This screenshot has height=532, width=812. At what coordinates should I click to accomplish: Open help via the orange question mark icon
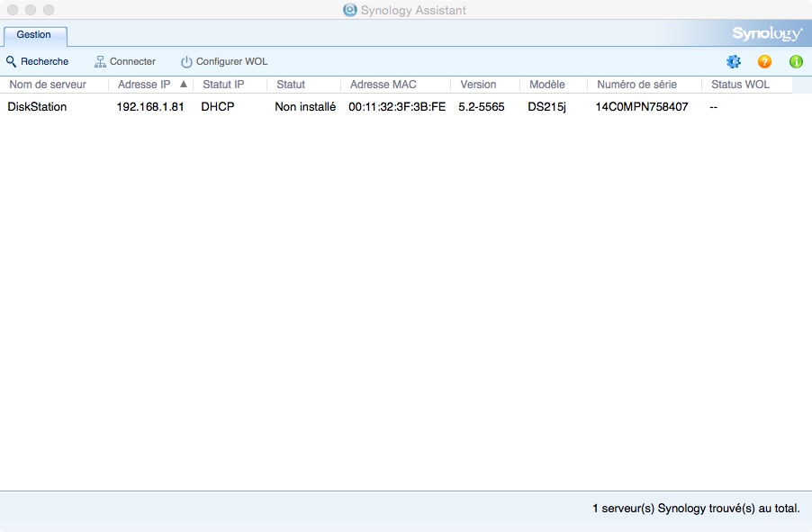pos(764,61)
